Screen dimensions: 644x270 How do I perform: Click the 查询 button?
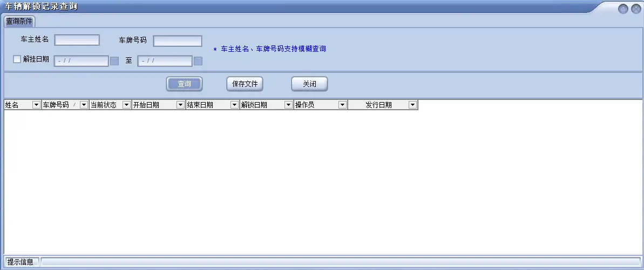coord(185,84)
